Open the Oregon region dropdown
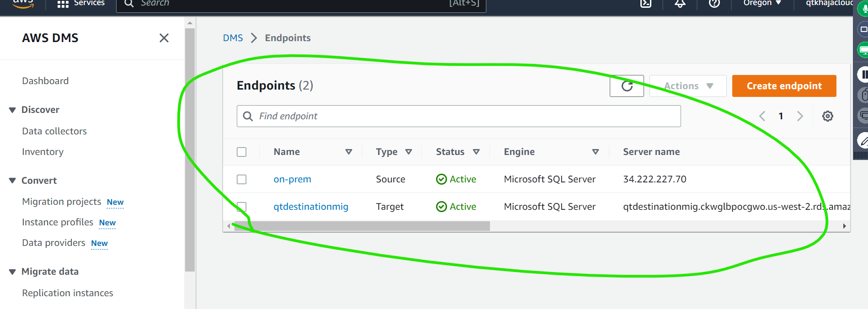868x309 pixels. tap(762, 3)
